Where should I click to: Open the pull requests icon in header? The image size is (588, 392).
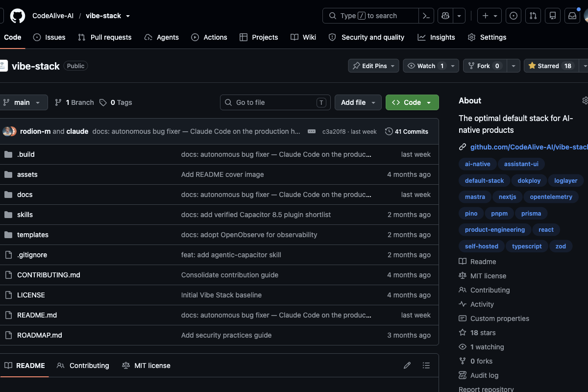[533, 16]
